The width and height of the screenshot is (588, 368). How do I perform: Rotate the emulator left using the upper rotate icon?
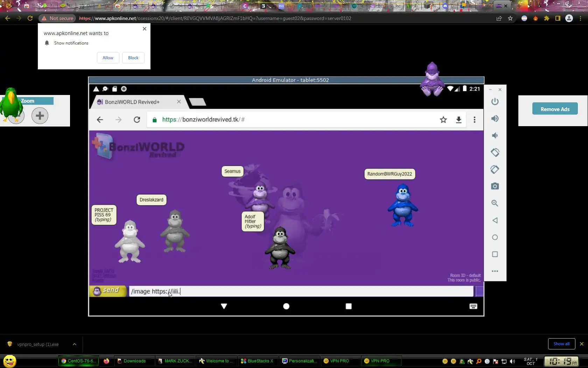pos(495,152)
